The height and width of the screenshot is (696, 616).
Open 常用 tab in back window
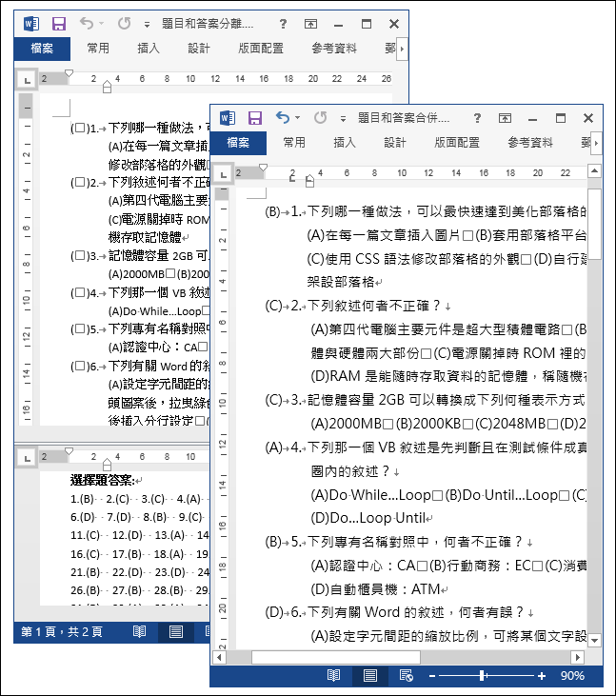pyautogui.click(x=98, y=48)
